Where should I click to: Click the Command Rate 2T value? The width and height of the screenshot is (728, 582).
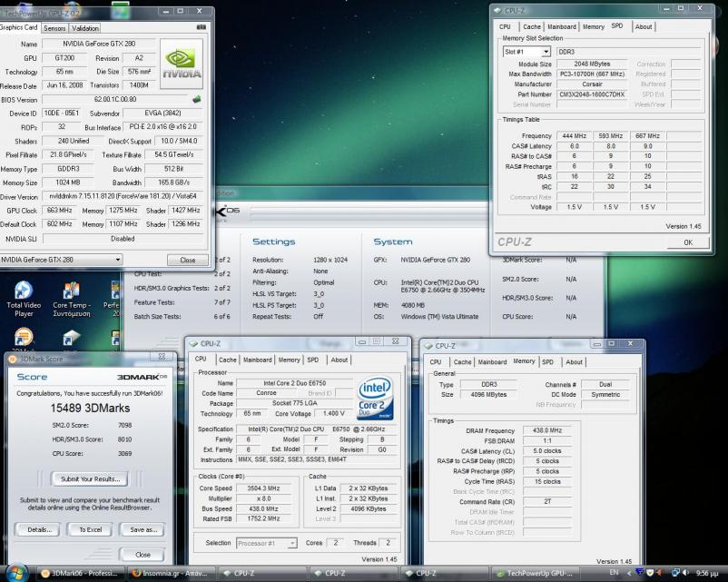click(547, 501)
